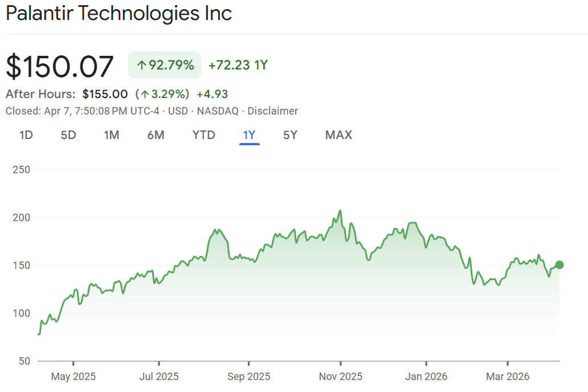Image resolution: width=588 pixels, height=392 pixels.
Task: Open the Disclaimer link
Action: [272, 111]
